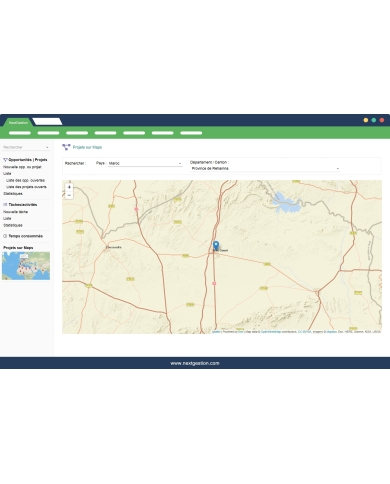This screenshot has height=484, width=390.
Task: Click the Projets sur Maps sidebar label
Action: tap(18, 248)
